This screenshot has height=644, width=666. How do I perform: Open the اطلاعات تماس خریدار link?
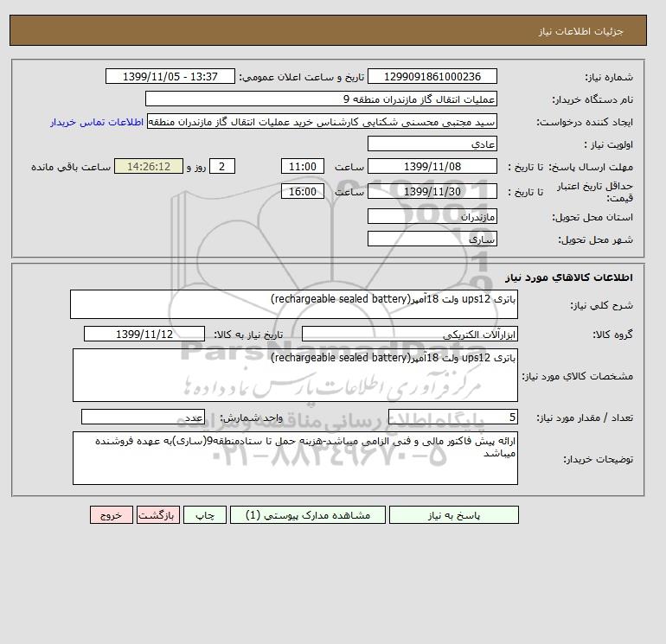coord(97,122)
